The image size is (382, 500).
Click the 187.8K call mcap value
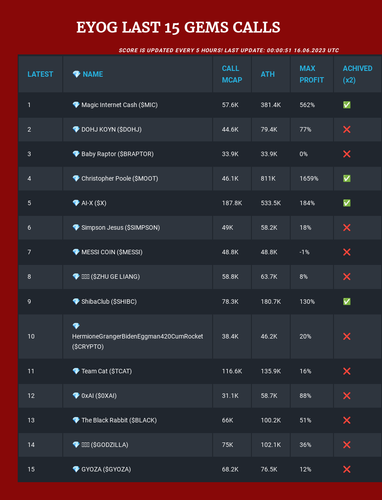point(232,203)
